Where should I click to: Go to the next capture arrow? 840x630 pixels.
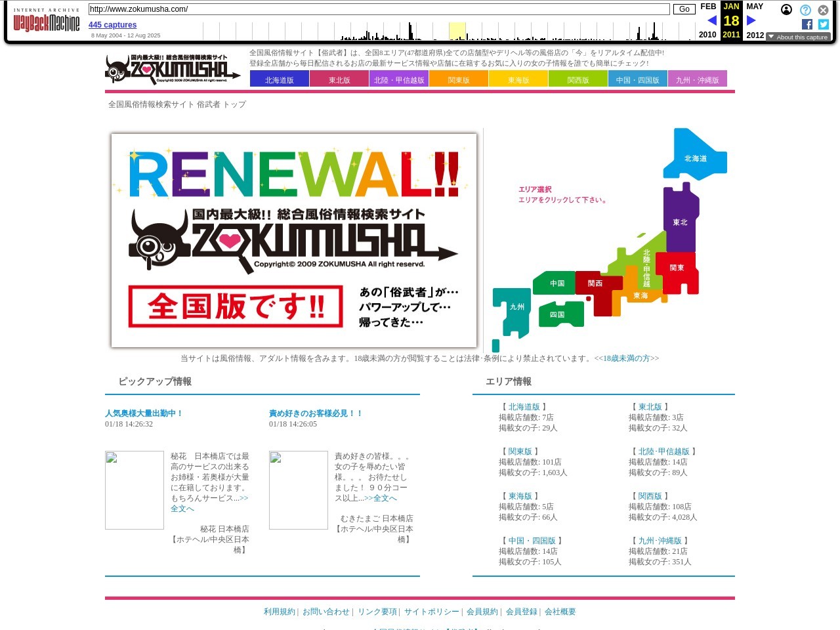[x=751, y=20]
